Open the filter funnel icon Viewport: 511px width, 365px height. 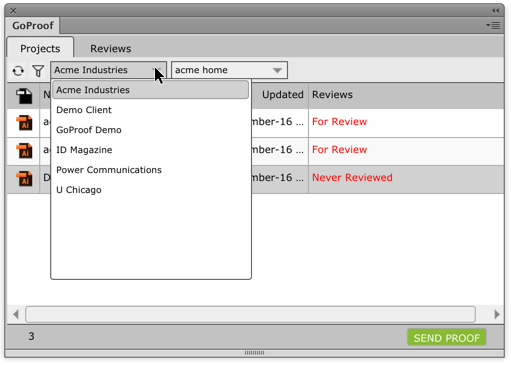coord(38,71)
